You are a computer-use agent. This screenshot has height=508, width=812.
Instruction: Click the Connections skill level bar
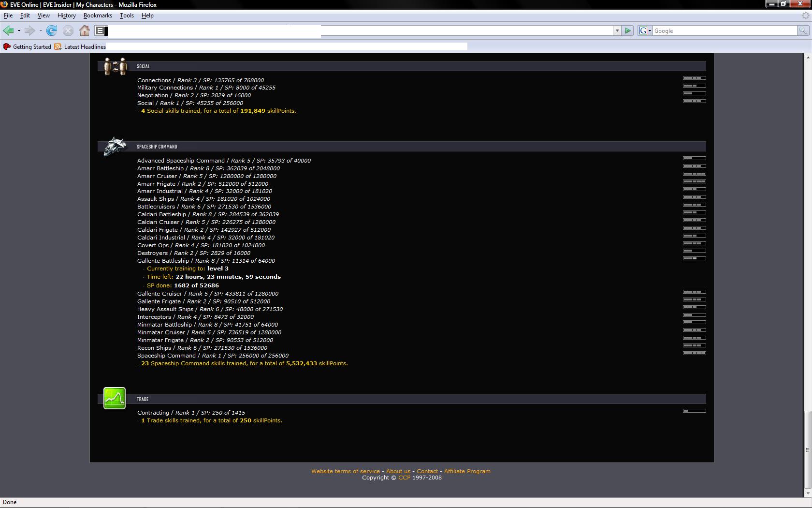tap(695, 78)
